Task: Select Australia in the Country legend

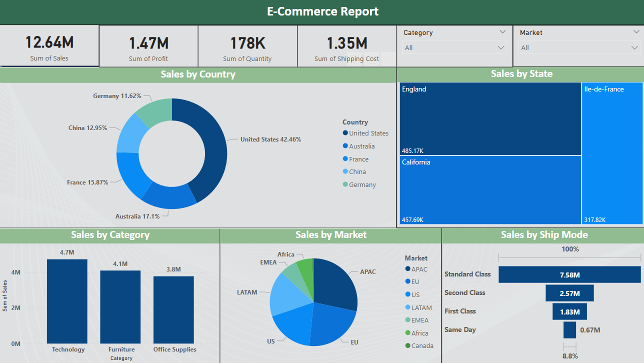Action: coord(361,146)
